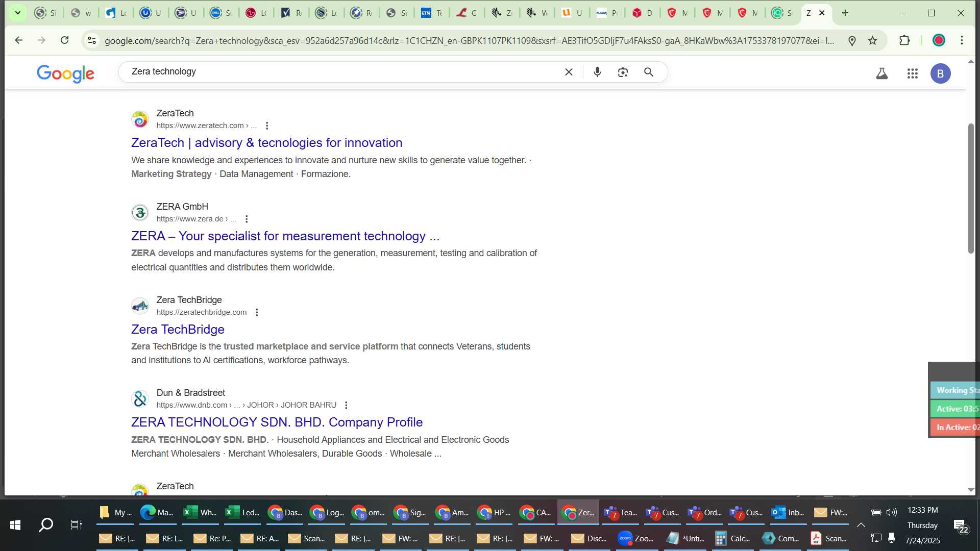The height and width of the screenshot is (551, 980).
Task: Open ZeraTech advisory & tecnologies link
Action: [x=266, y=143]
